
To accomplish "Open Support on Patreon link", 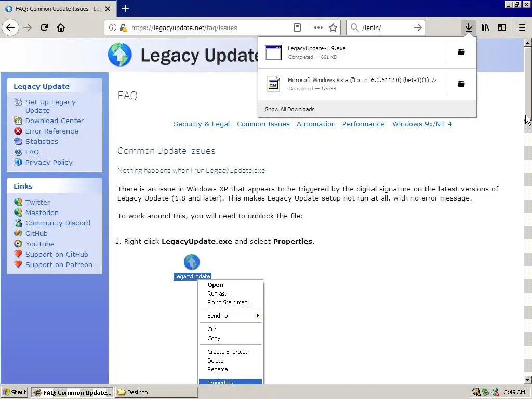I will pos(59,265).
